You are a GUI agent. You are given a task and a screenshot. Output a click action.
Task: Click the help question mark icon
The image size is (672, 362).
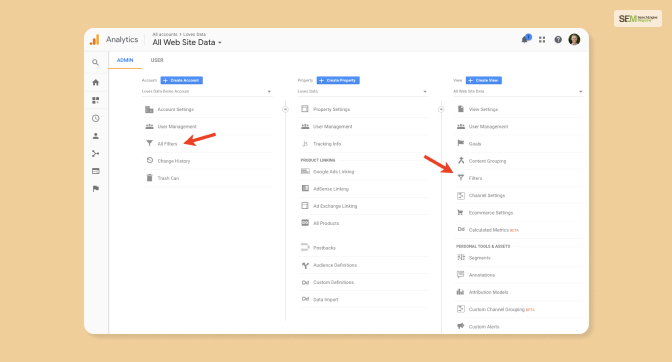click(x=558, y=39)
